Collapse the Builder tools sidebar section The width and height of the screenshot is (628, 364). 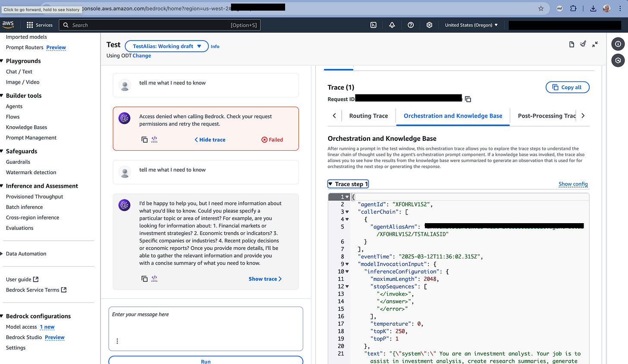click(2, 96)
